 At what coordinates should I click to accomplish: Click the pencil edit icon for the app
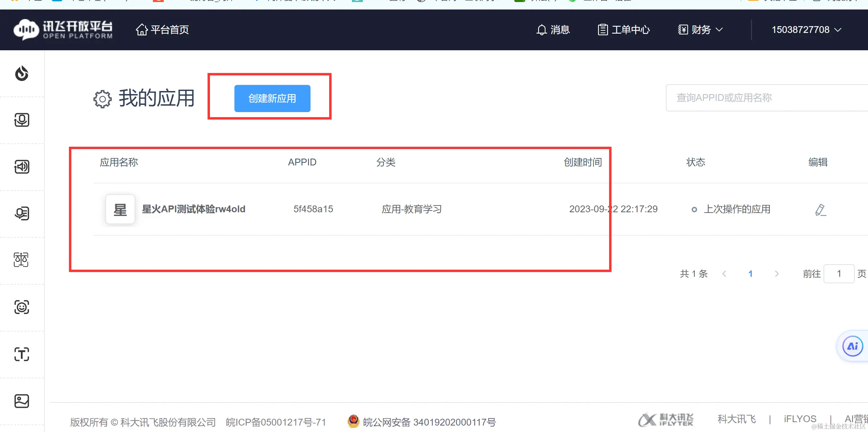(820, 210)
